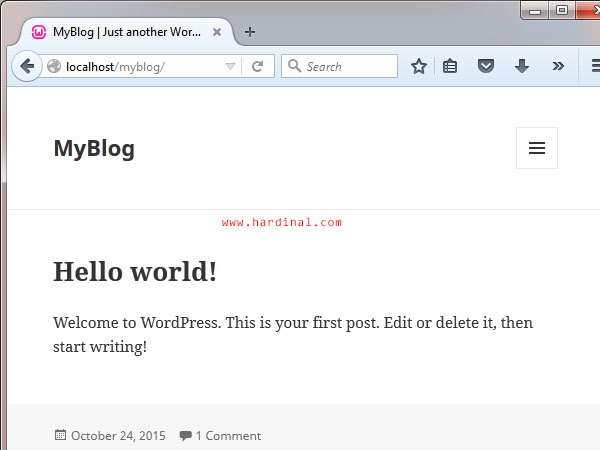Close the MyBlog tab

pos(217,32)
